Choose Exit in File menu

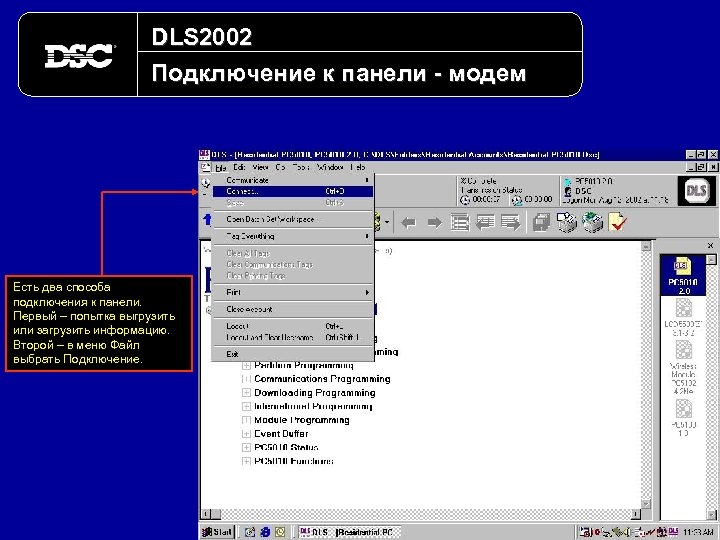click(293, 354)
